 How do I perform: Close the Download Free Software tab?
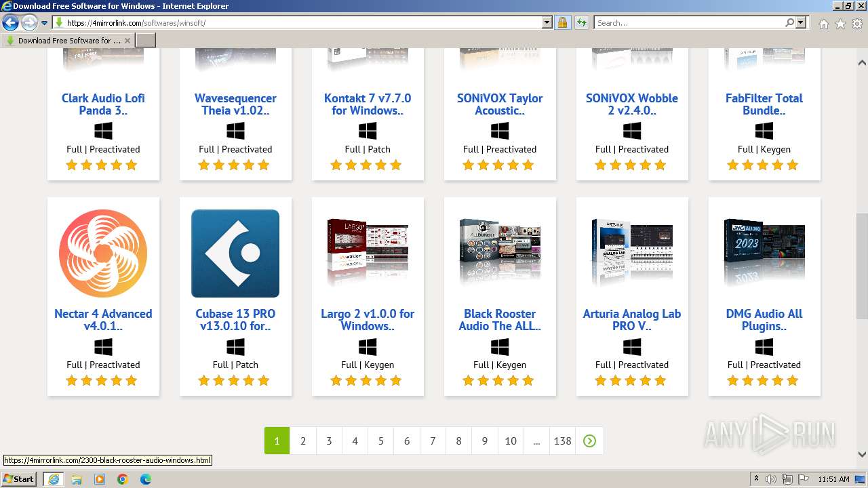pyautogui.click(x=127, y=41)
